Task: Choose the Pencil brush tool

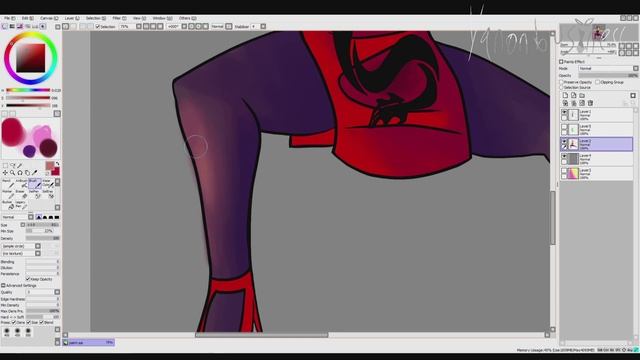Action: [x=8, y=183]
